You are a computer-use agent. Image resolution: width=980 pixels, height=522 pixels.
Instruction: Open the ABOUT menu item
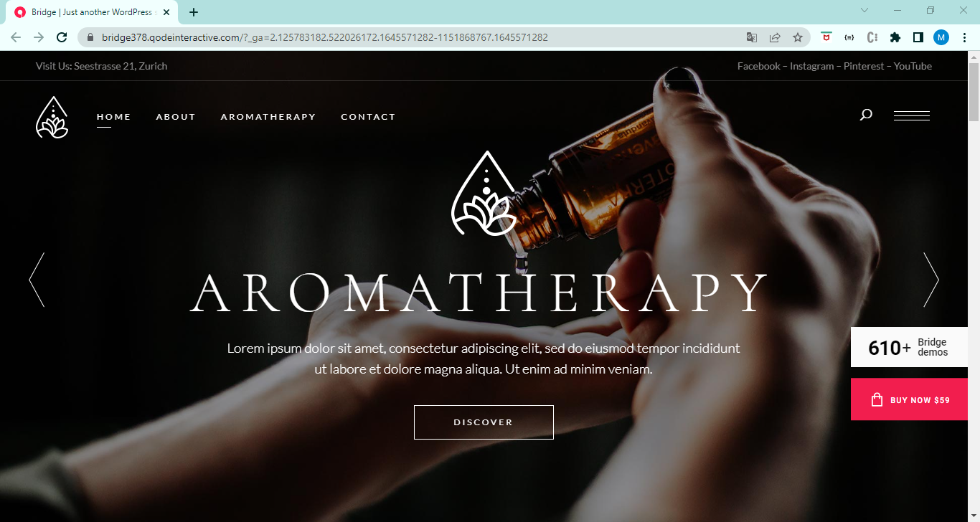(176, 117)
